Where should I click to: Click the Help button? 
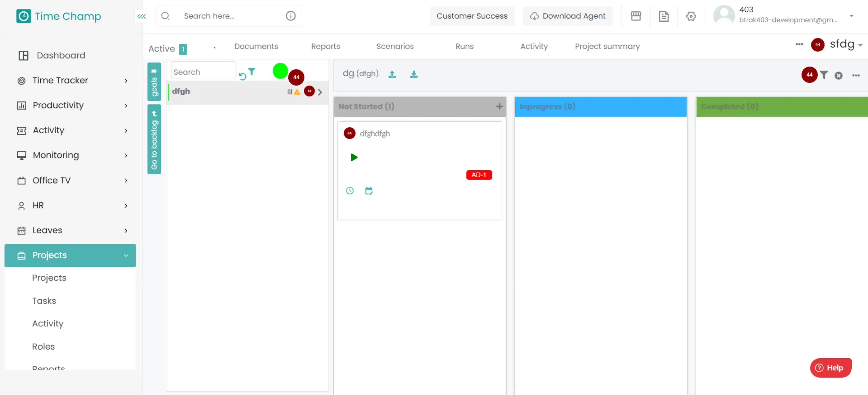tap(831, 368)
